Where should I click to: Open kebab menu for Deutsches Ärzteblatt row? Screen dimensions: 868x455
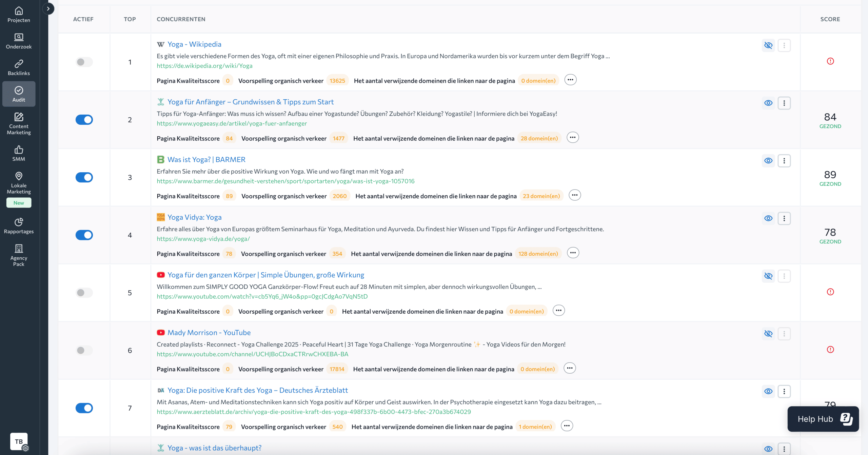784,391
